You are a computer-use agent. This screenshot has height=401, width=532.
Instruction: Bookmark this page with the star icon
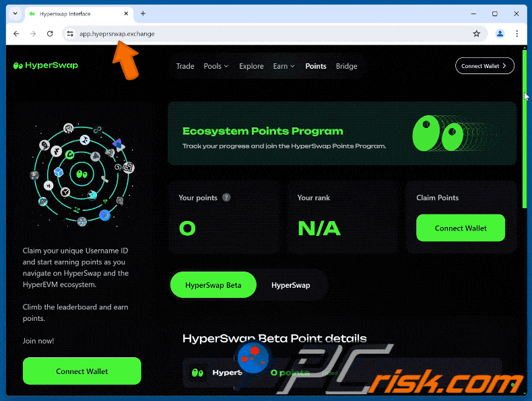coord(476,34)
